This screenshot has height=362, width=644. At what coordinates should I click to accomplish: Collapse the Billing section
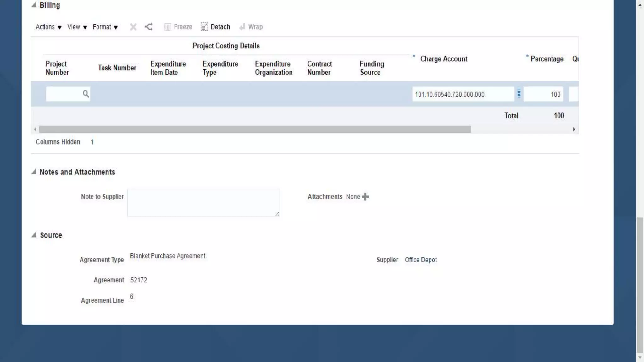tap(34, 5)
